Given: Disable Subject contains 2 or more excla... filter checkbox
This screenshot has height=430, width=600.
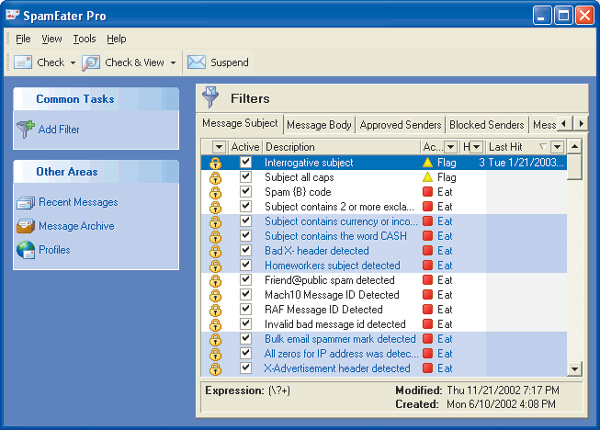Looking at the screenshot, I should 246,206.
